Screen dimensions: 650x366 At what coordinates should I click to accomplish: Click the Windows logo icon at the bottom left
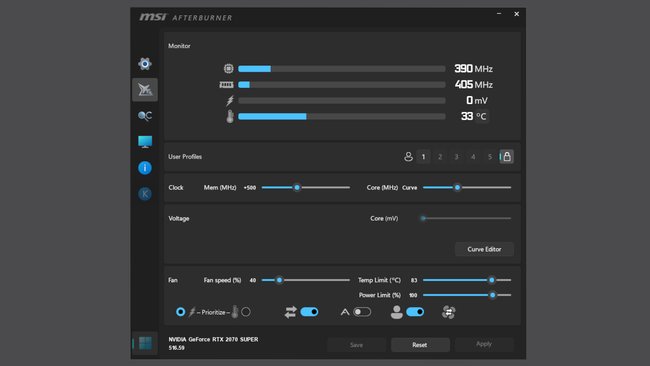click(x=145, y=343)
